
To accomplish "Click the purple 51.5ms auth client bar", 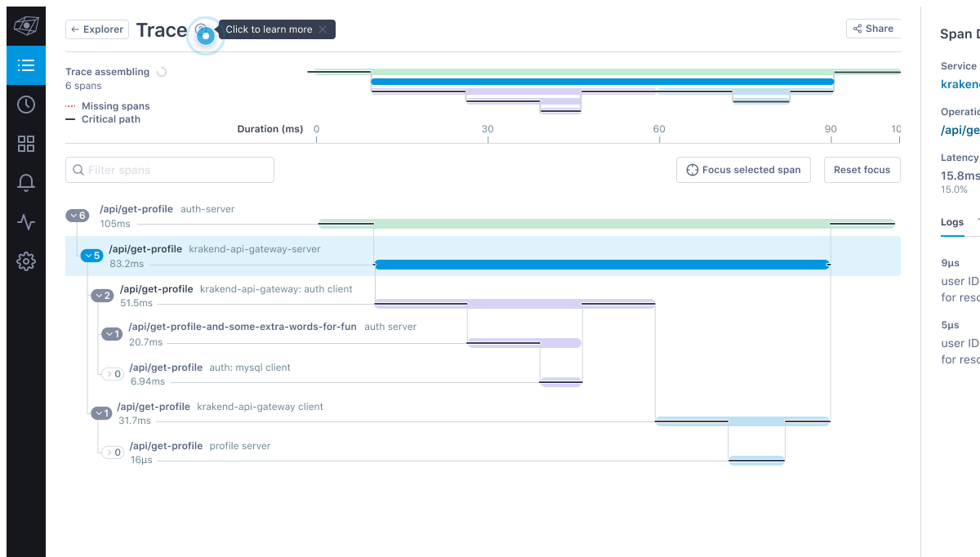I will point(514,303).
